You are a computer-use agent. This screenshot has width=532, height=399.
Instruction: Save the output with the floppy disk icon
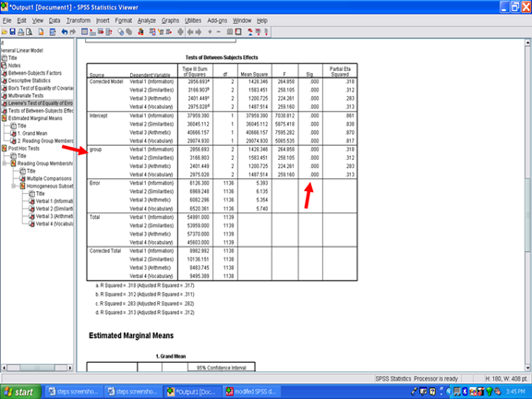coord(13,32)
